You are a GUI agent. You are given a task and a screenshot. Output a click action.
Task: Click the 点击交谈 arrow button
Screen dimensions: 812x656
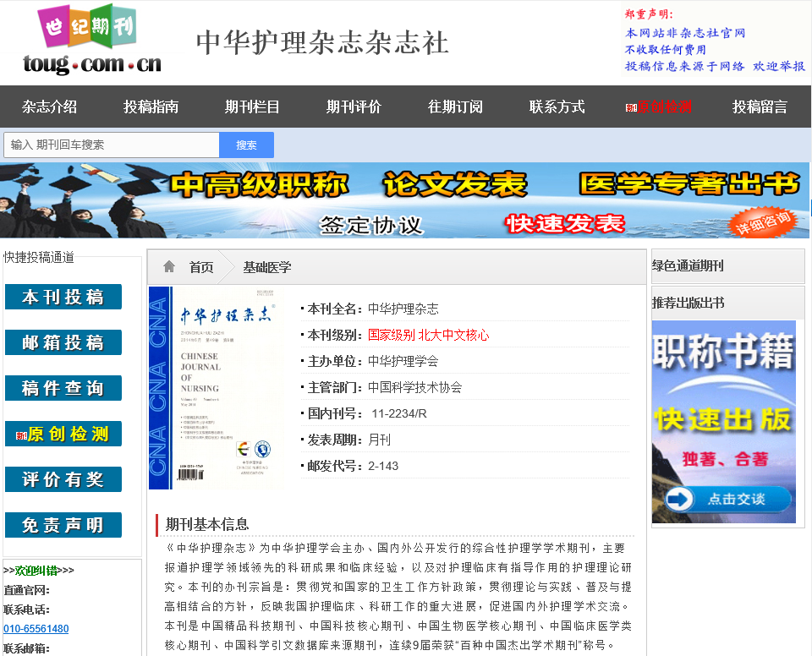pos(727,499)
